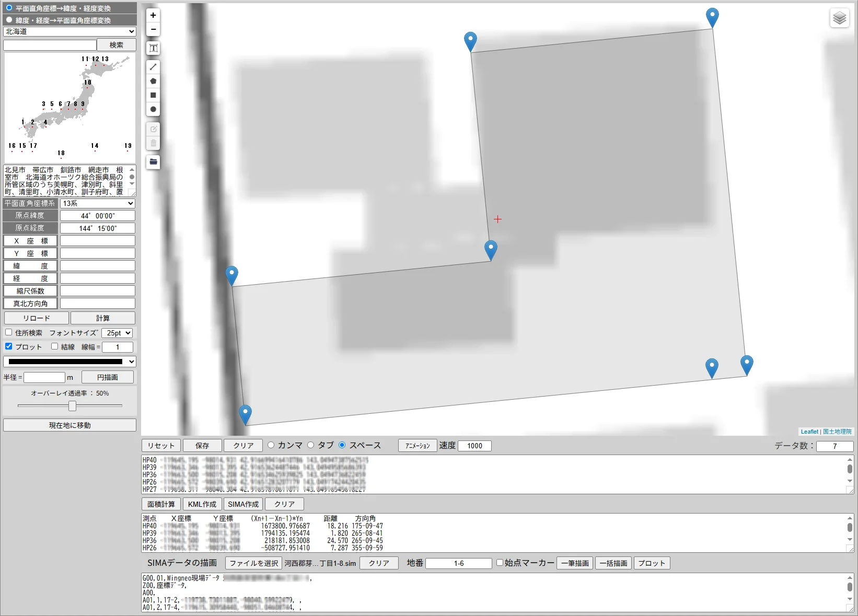This screenshot has height=616, width=858.
Task: Click the 円描画 button
Action: (x=108, y=377)
